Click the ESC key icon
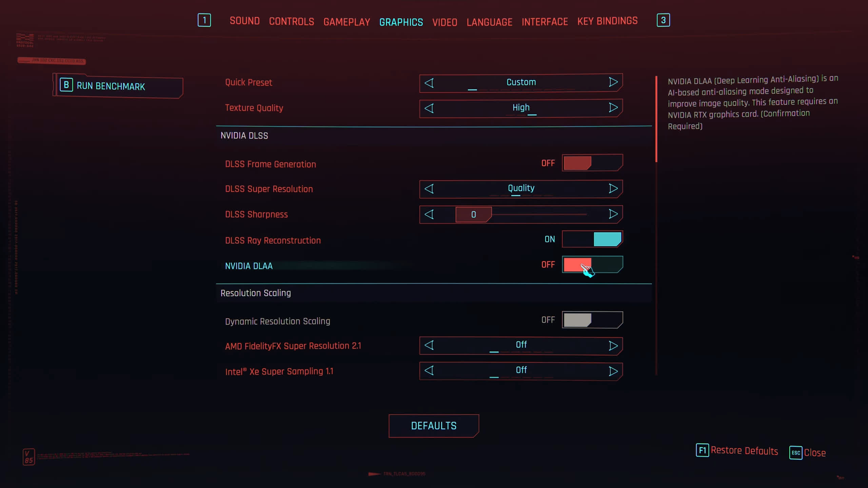The image size is (868, 488). (x=795, y=453)
